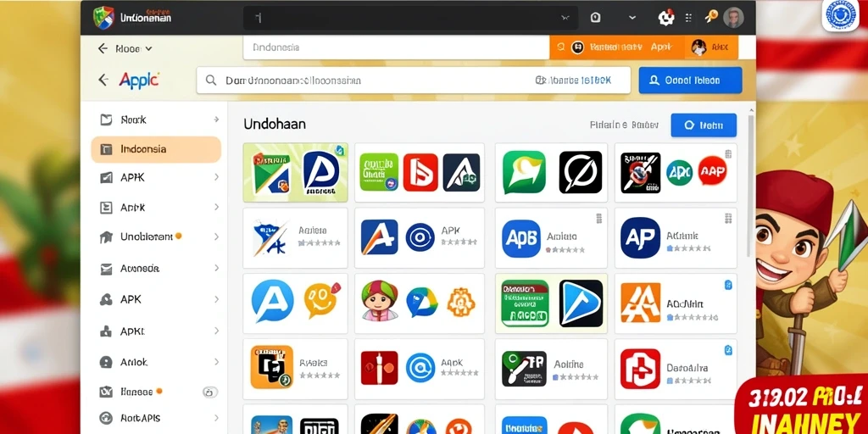Screen dimensions: 868x434
Task: Open the blue APB app icon
Action: pos(521,238)
